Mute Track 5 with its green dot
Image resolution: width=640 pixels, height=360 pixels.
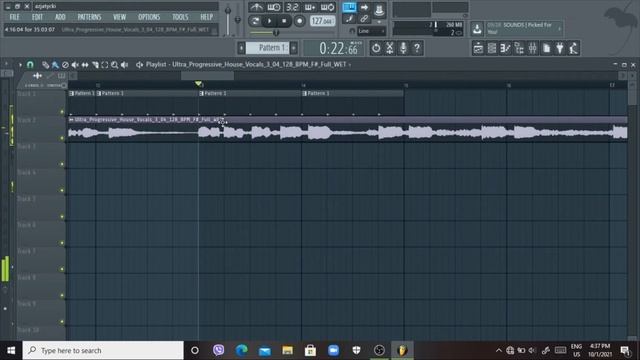coord(62,216)
